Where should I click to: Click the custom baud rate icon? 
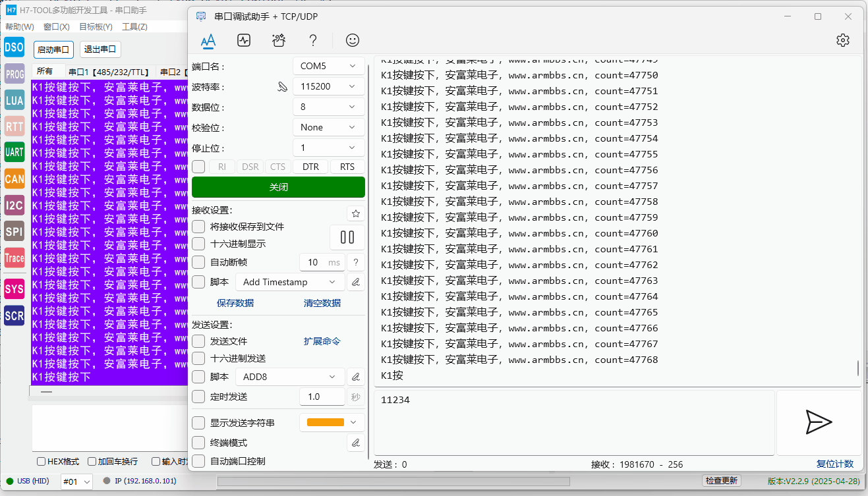(283, 86)
